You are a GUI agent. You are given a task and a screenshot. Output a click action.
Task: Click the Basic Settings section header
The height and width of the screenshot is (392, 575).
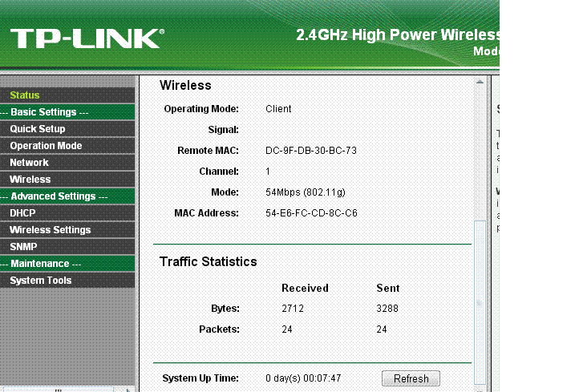click(67, 112)
